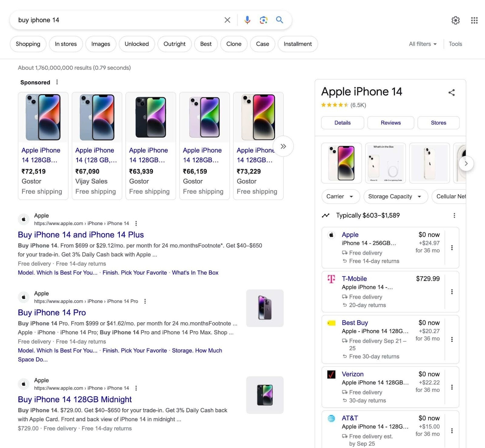
Task: Follow the 'Storage. How Much Space Do...' sitelink
Action: pyautogui.click(x=197, y=351)
